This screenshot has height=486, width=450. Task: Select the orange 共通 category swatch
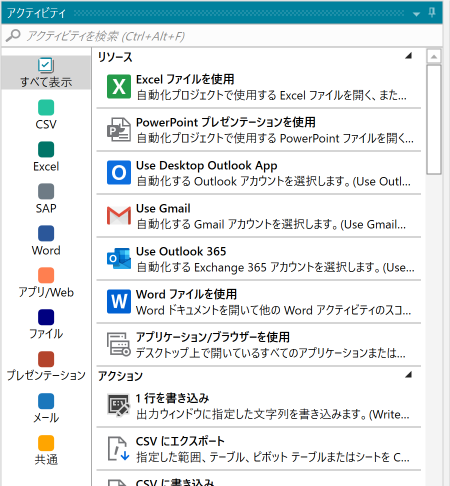[46, 443]
